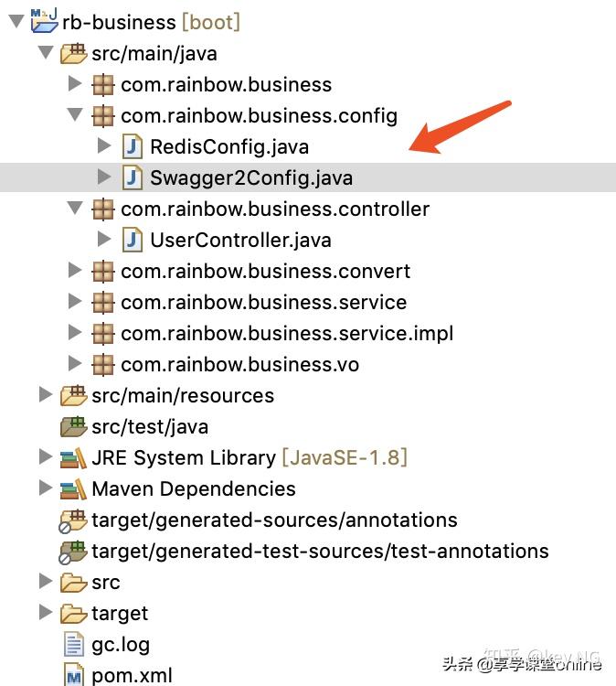Select the com.rainbow.business.convert label
Viewport: 616px width, 686px height.
(266, 272)
